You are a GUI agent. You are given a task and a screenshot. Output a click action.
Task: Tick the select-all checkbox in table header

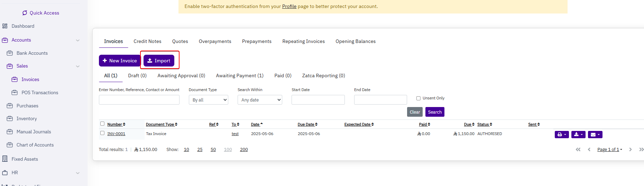pyautogui.click(x=102, y=124)
